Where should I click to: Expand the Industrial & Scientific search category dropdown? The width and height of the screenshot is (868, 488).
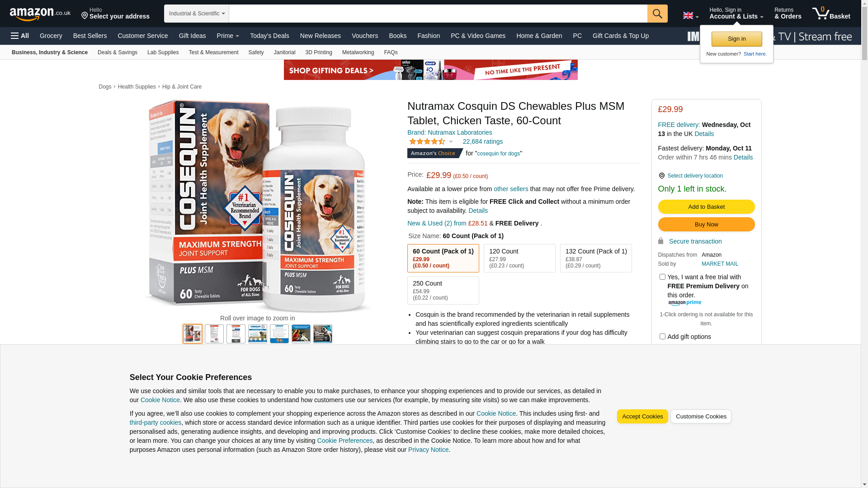pyautogui.click(x=197, y=14)
